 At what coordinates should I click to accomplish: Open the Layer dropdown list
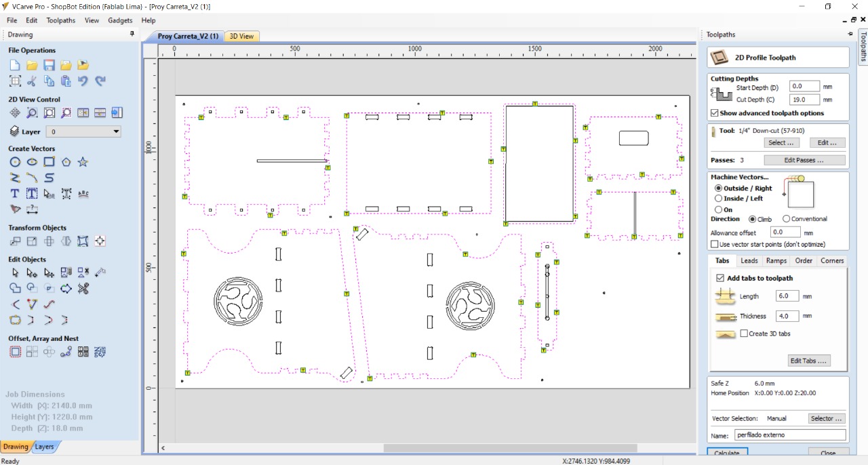click(83, 132)
